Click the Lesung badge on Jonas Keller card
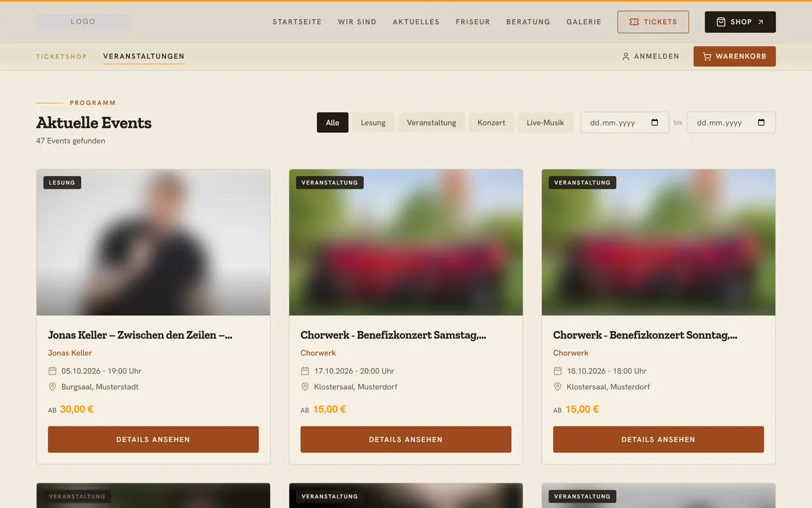The width and height of the screenshot is (812, 508). [x=62, y=183]
